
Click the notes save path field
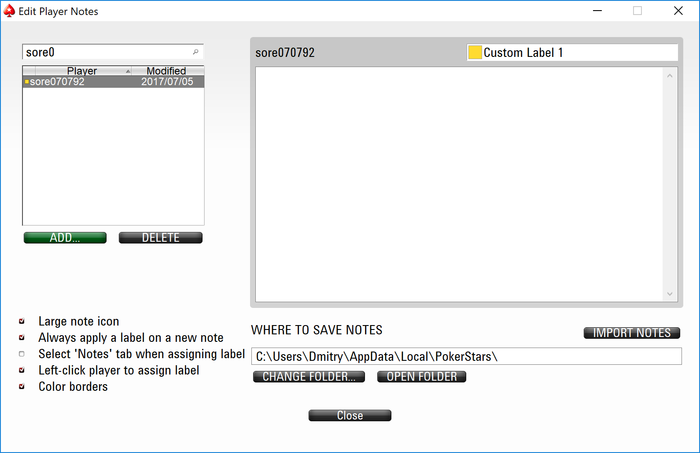pyautogui.click(x=466, y=356)
